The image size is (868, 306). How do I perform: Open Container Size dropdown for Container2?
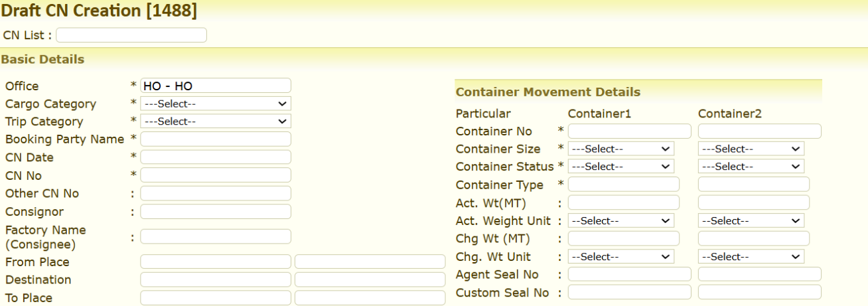point(751,149)
